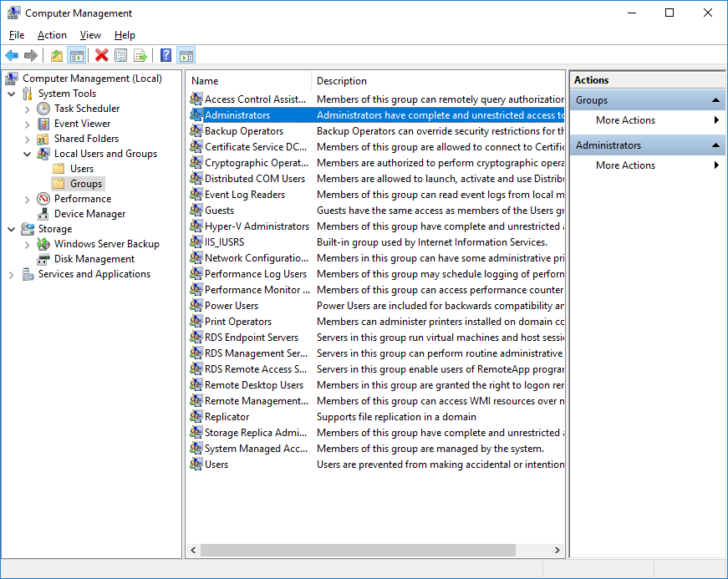Click the Back arrow in the toolbar

point(12,56)
